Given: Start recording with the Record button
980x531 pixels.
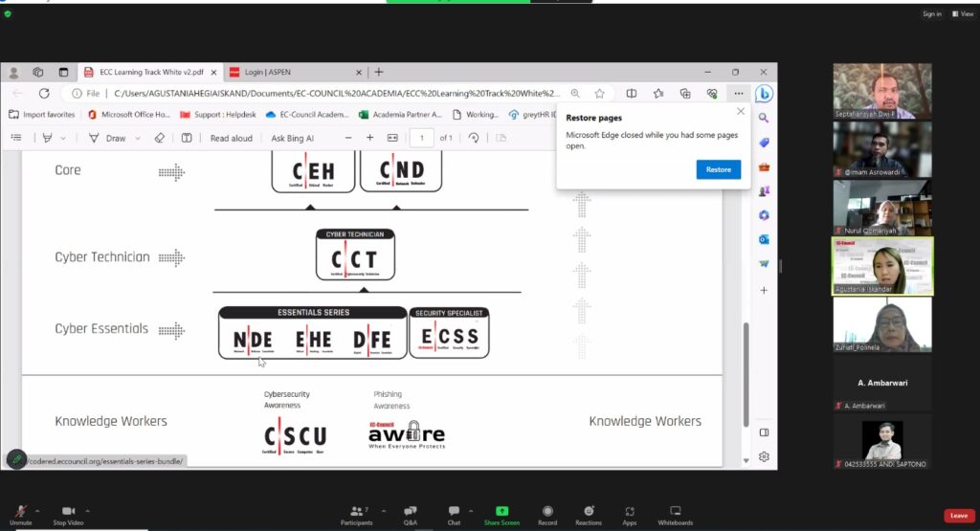Looking at the screenshot, I should tap(547, 516).
